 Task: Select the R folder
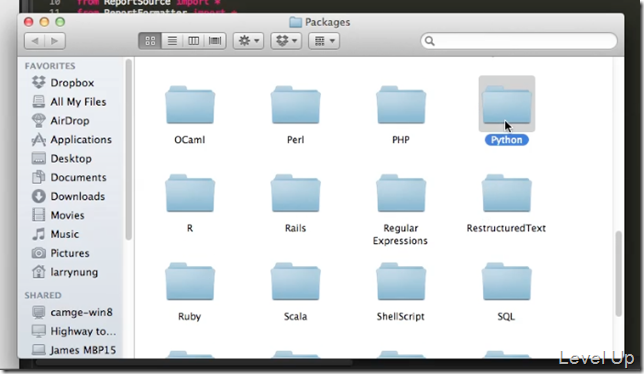point(190,193)
